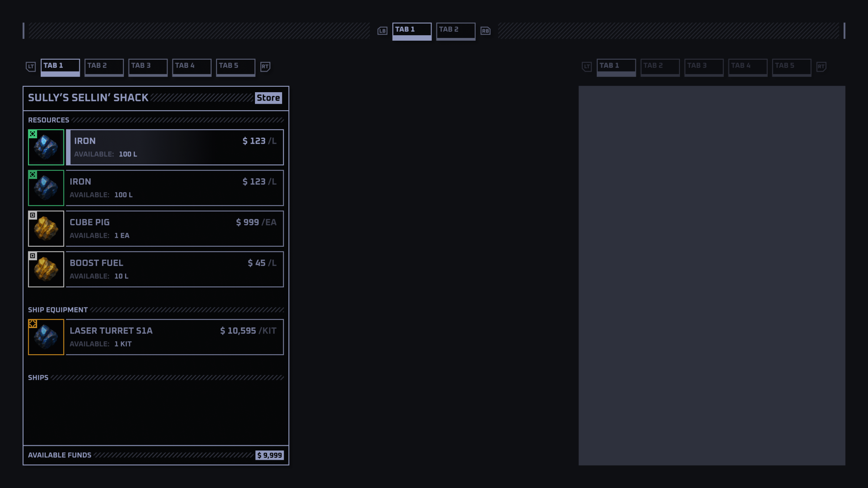Click the LB bumper icon in the top bar
868x488 pixels.
pyautogui.click(x=382, y=31)
